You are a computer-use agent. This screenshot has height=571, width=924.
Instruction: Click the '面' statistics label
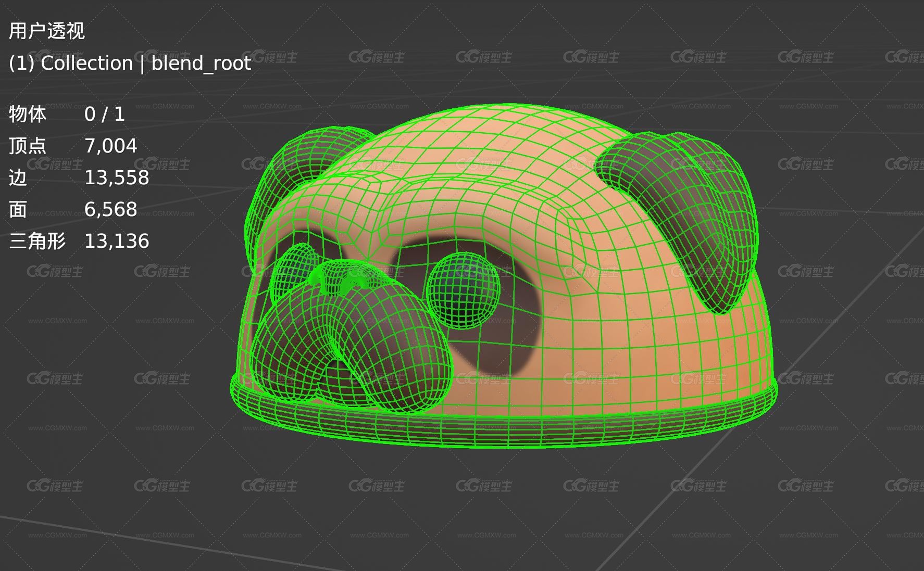pos(18,209)
